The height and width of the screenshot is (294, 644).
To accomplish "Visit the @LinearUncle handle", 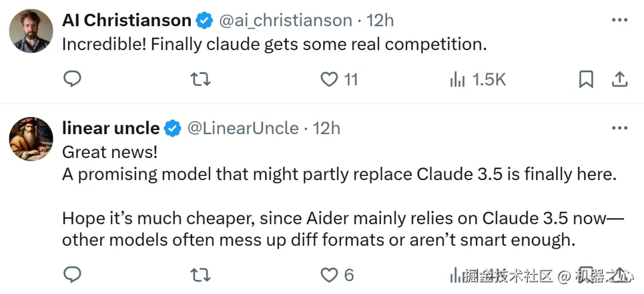I will pos(243,129).
